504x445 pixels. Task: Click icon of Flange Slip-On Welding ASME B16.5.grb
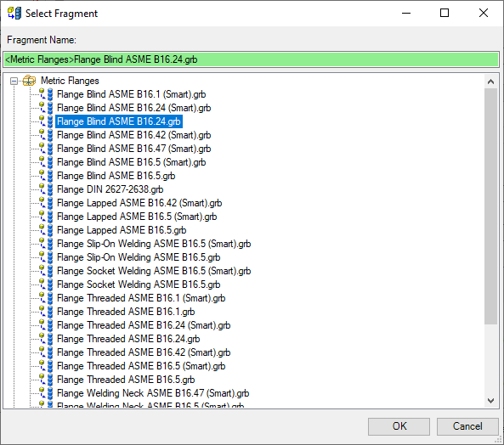pyautogui.click(x=46, y=257)
